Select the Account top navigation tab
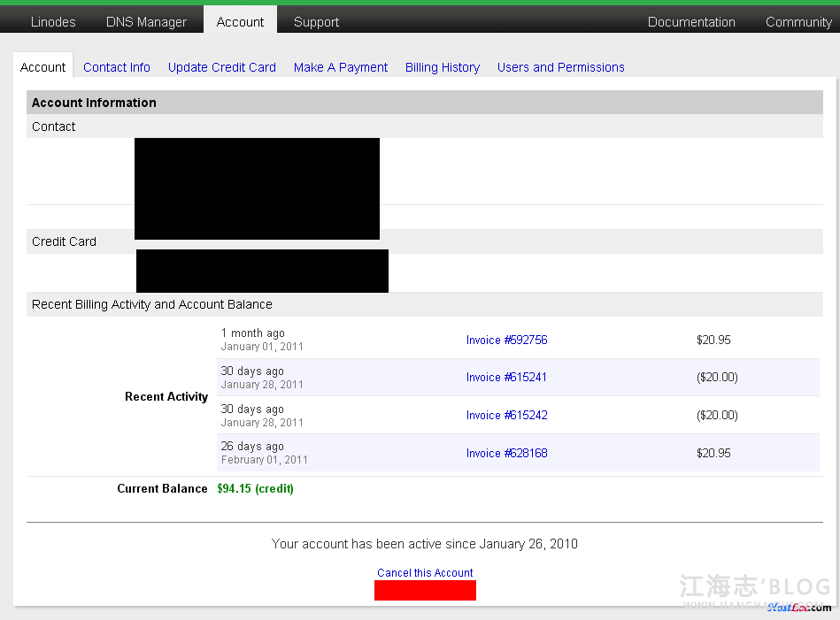840x620 pixels. pyautogui.click(x=240, y=22)
